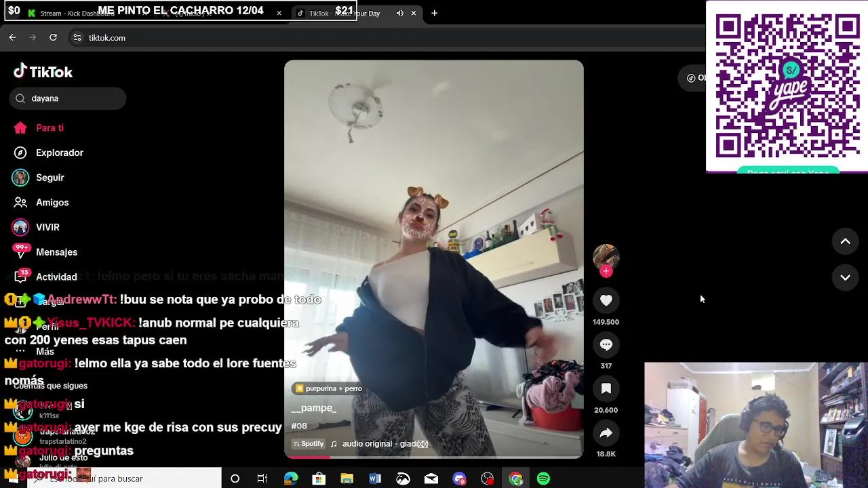Open site information icon beside tiktok.com
This screenshot has width=868, height=488.
pyautogui.click(x=77, y=38)
